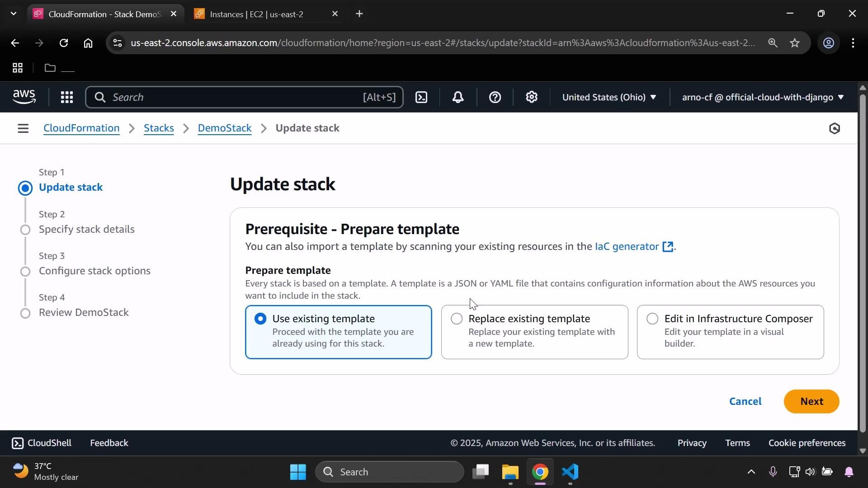The image size is (868, 488).
Task: Switch to the CloudFormation Stack tab
Action: tap(105, 14)
